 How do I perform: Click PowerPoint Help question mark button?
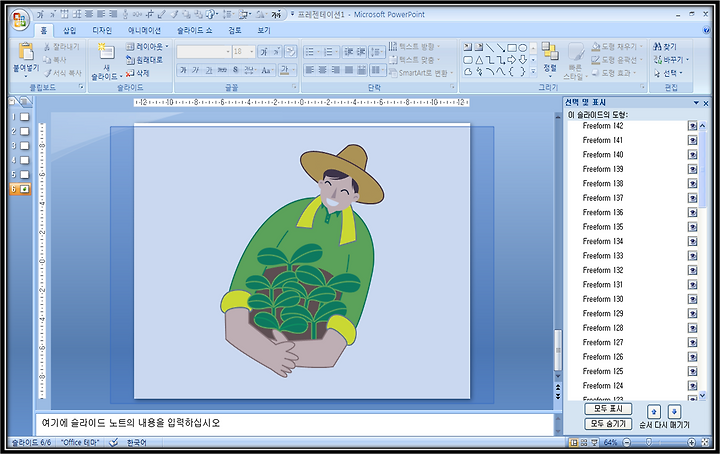(707, 30)
